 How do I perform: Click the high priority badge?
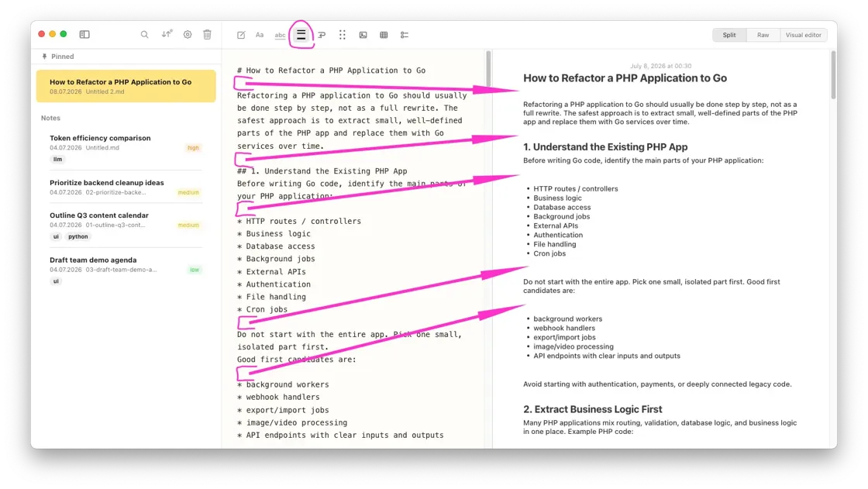coord(193,148)
